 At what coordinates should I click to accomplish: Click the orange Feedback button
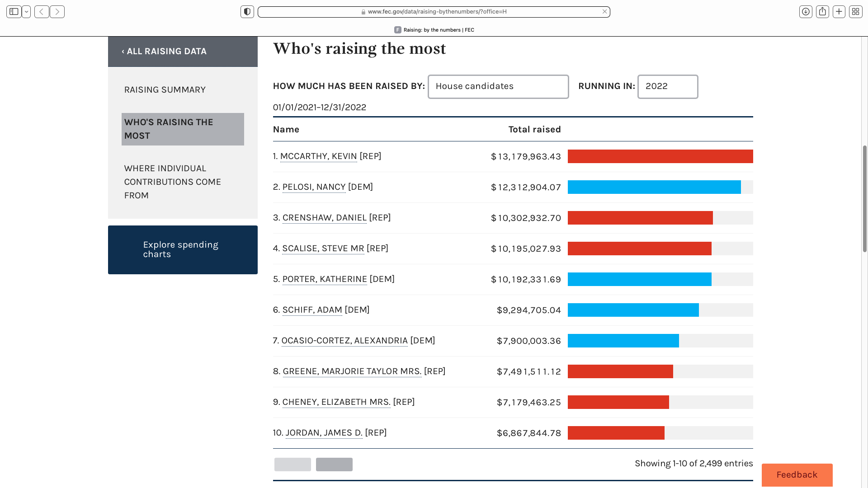tap(797, 475)
